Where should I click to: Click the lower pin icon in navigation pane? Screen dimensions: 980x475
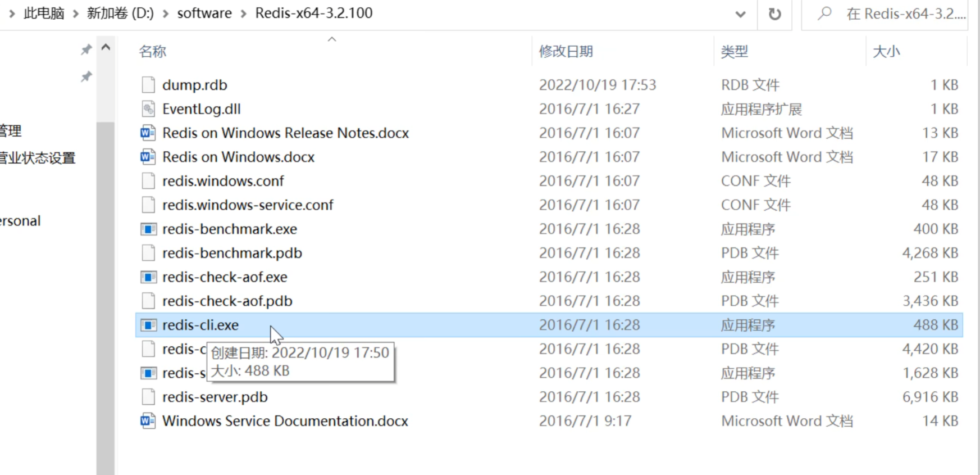(x=86, y=76)
